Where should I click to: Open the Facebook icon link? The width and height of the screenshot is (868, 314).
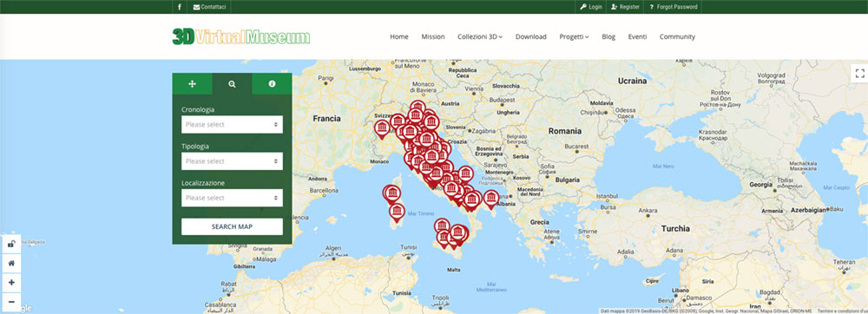(180, 7)
